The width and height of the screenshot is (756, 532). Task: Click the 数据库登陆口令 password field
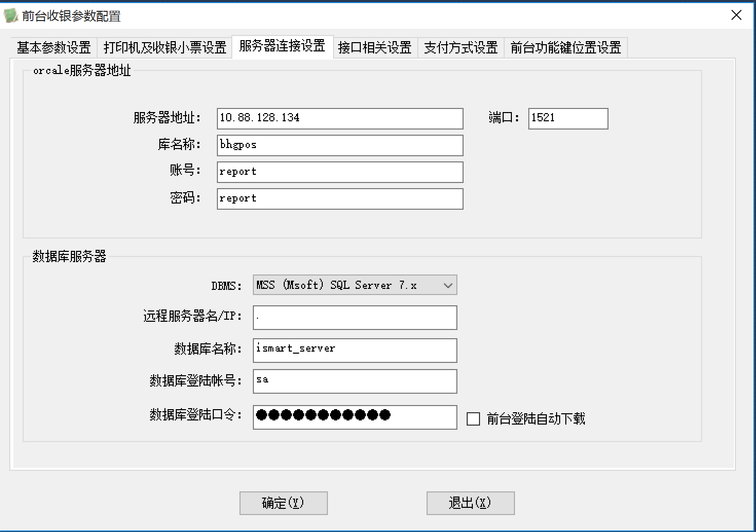click(x=355, y=417)
